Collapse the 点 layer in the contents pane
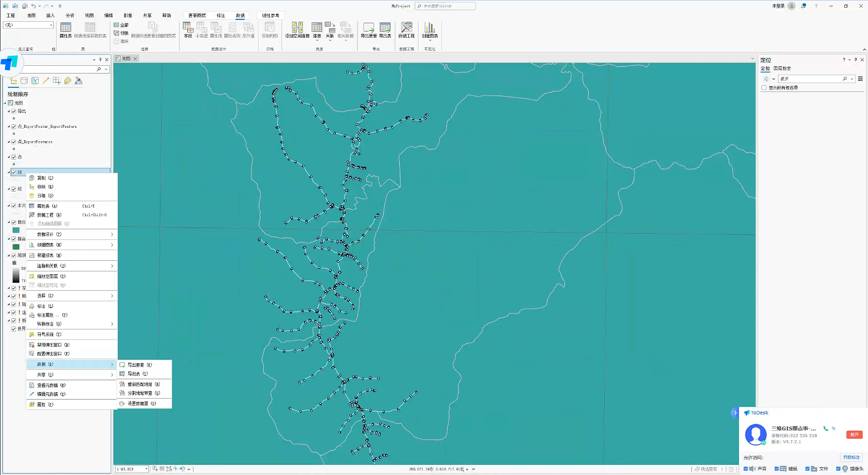The height and width of the screenshot is (475, 868). click(9, 157)
